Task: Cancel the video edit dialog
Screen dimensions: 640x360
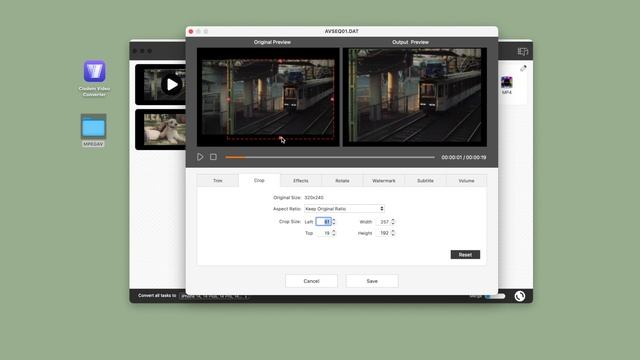Action: click(x=311, y=281)
